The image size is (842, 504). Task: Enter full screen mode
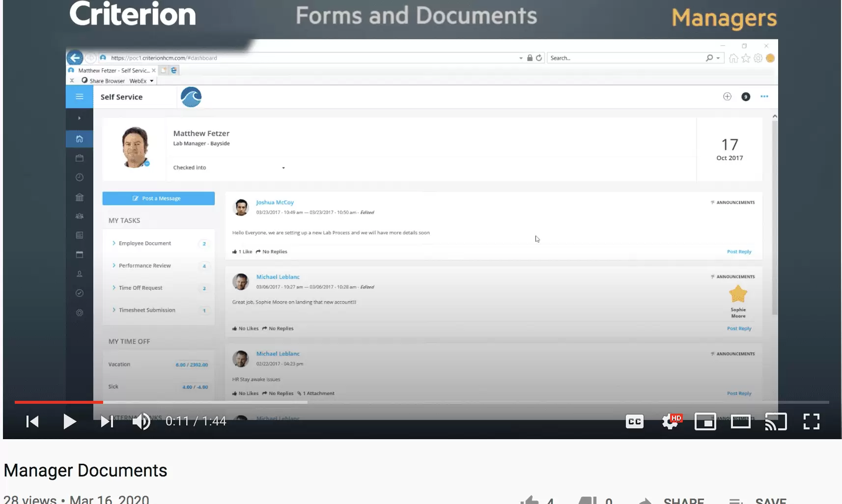pyautogui.click(x=811, y=421)
